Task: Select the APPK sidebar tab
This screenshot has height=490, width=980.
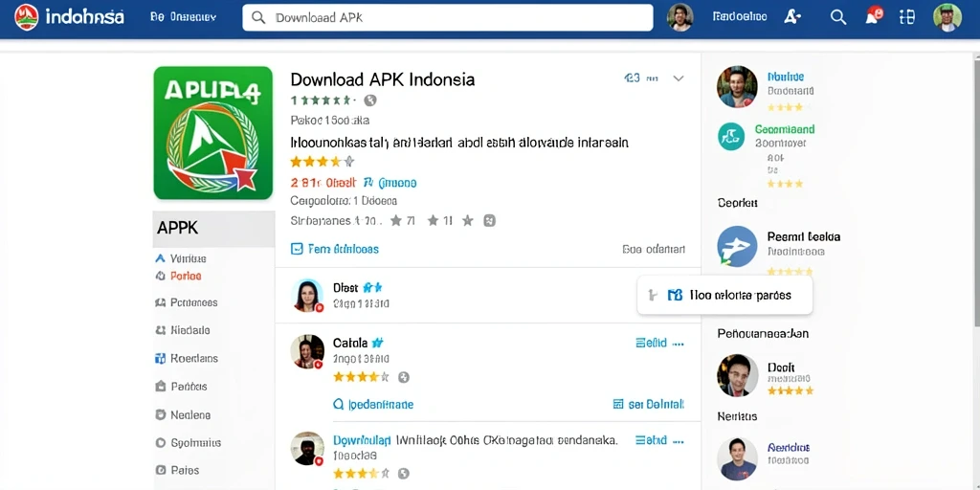Action: [x=213, y=229]
